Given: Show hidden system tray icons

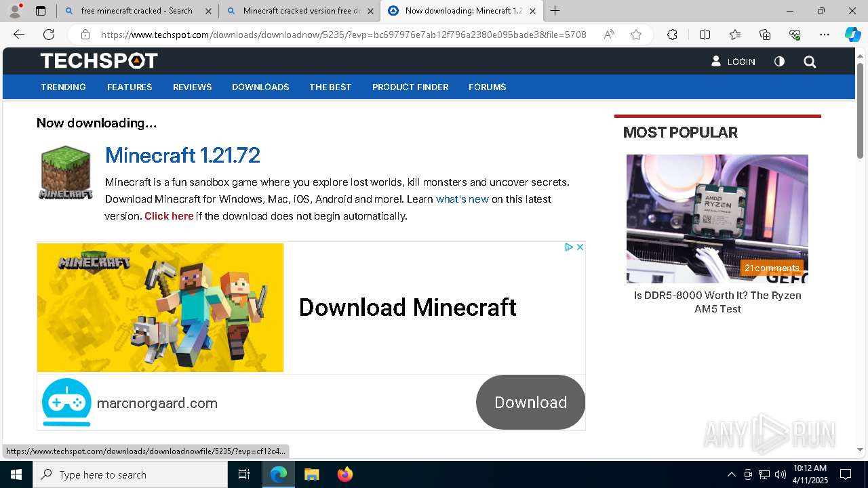Looking at the screenshot, I should click(731, 474).
